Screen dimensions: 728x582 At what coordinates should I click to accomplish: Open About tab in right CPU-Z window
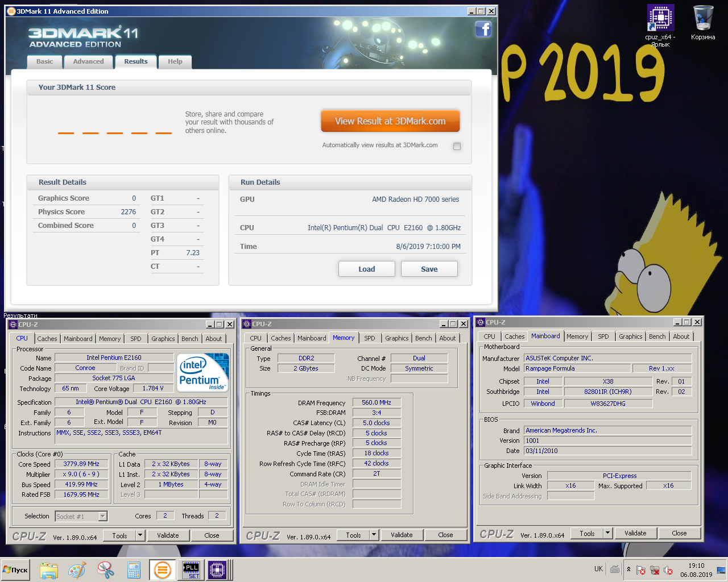(681, 336)
